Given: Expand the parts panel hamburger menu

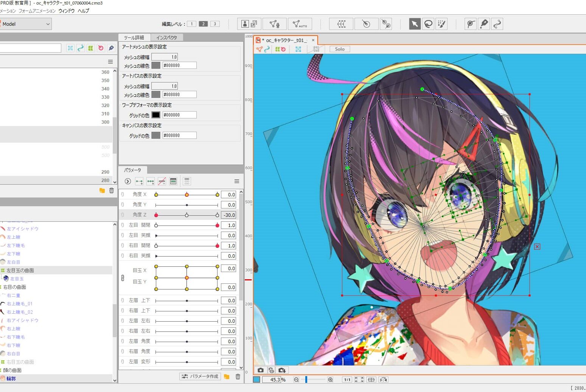Looking at the screenshot, I should (110, 62).
